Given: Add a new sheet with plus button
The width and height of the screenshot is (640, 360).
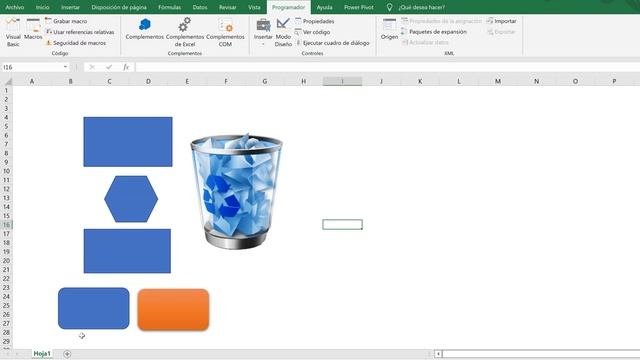Looking at the screenshot, I should pyautogui.click(x=67, y=354).
